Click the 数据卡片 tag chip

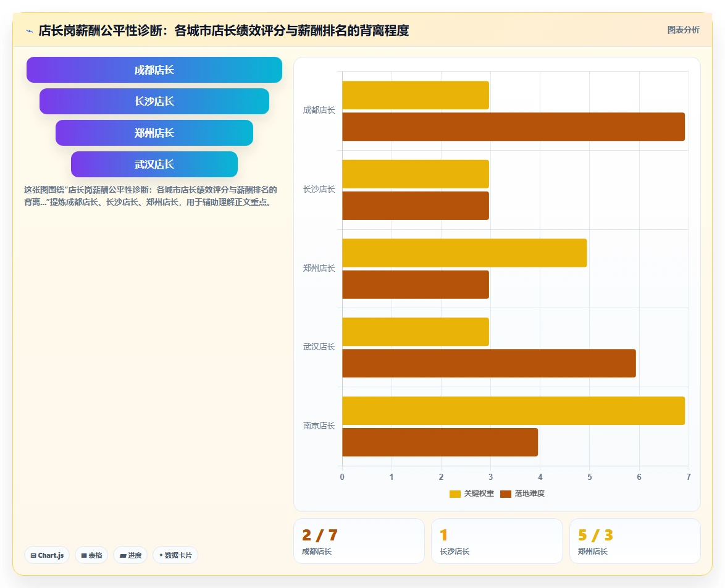click(x=175, y=555)
